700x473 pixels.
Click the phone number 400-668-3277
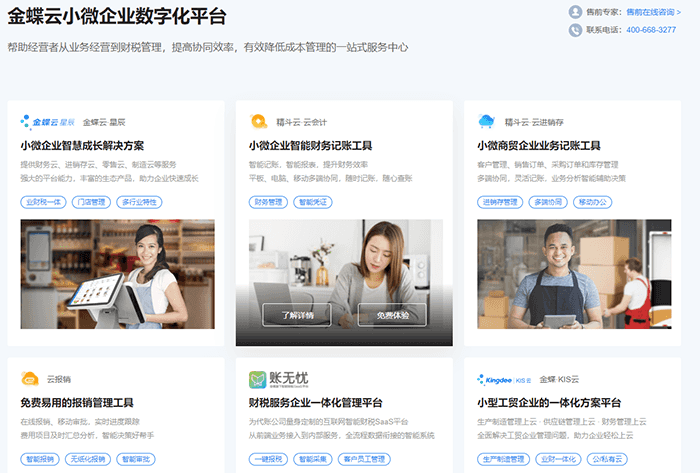[x=651, y=30]
